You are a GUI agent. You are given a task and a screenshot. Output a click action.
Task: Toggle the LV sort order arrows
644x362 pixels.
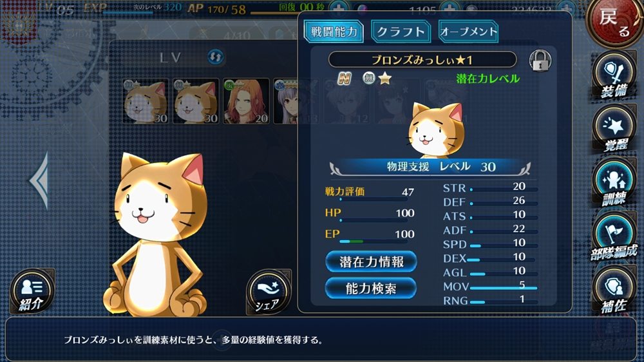click(x=215, y=57)
